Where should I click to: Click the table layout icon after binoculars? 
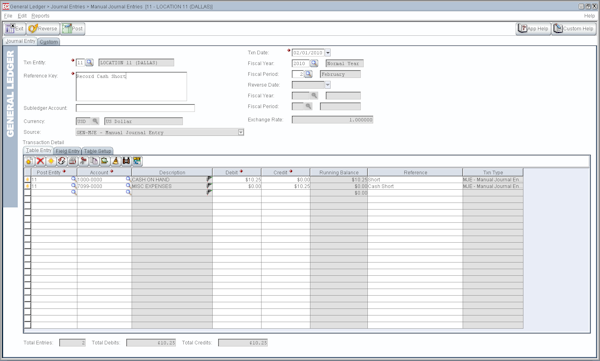[137, 161]
